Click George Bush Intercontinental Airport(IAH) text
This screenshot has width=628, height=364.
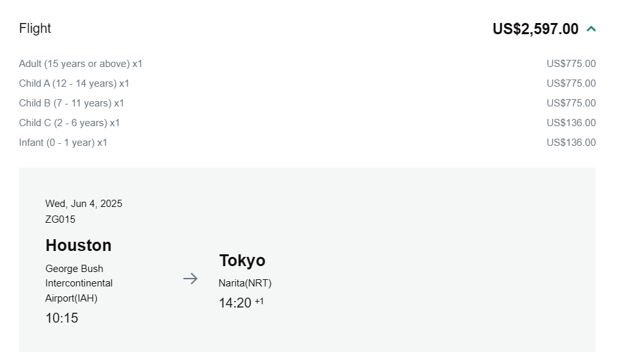[79, 283]
